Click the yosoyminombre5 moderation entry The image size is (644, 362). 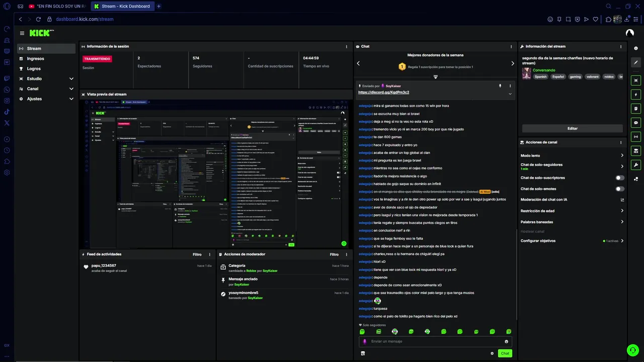tap(285, 295)
